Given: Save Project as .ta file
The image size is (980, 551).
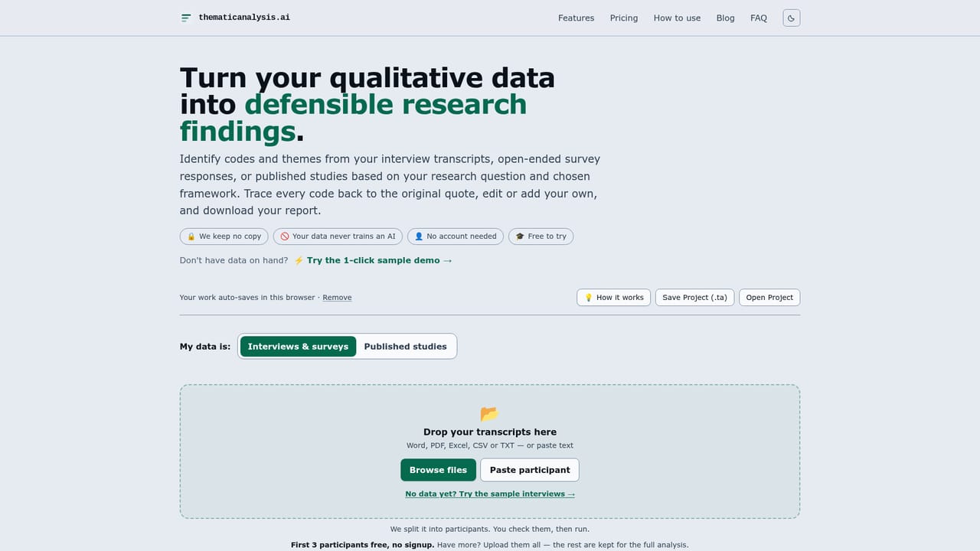Looking at the screenshot, I should coord(694,298).
